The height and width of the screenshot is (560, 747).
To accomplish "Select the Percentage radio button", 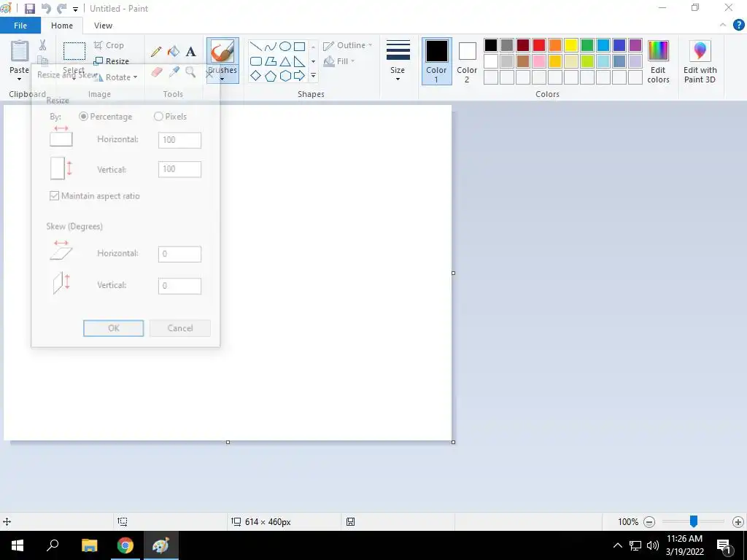I will (x=83, y=116).
